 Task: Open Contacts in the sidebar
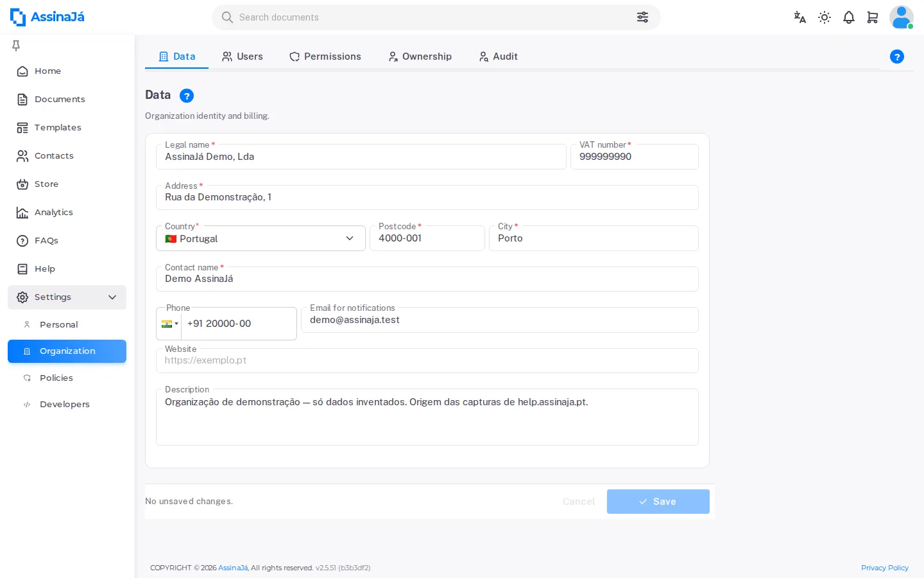point(67,156)
